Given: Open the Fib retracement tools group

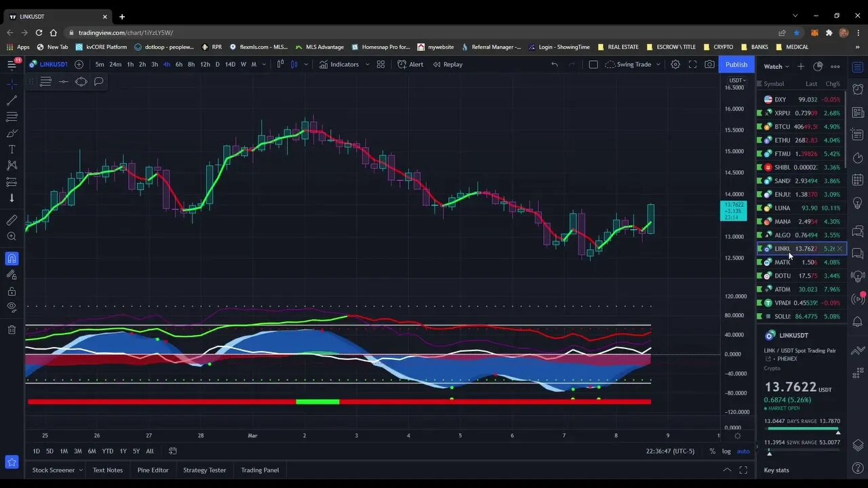Looking at the screenshot, I should pos(12,117).
